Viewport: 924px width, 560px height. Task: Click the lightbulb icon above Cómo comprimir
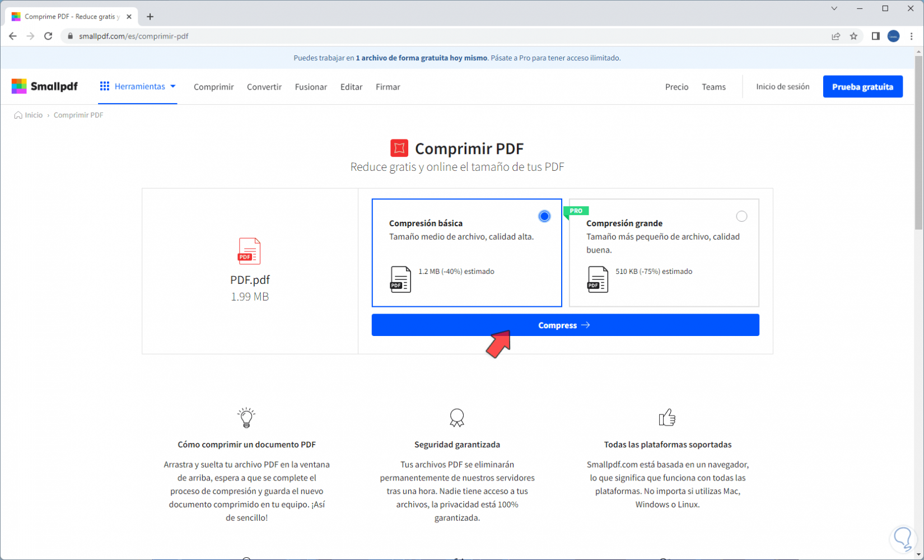click(246, 418)
